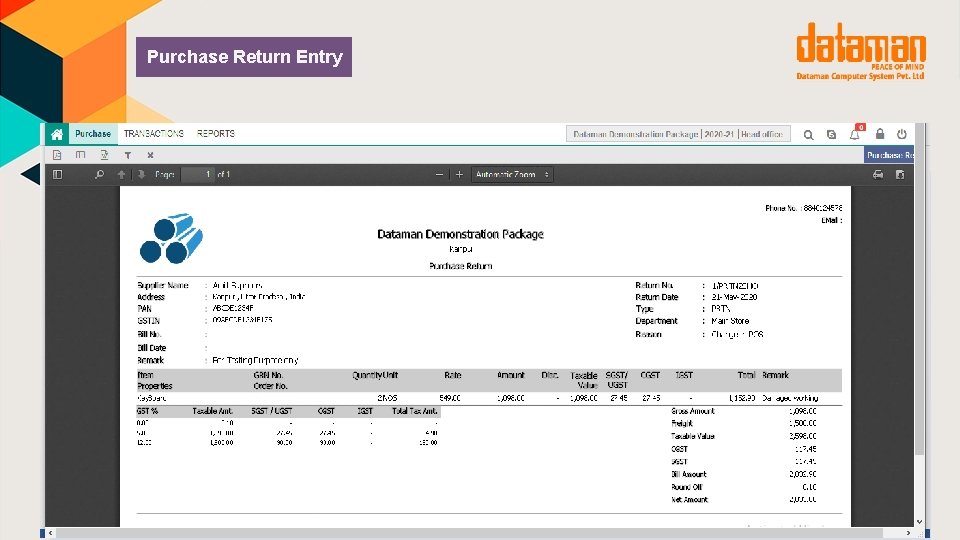Export report as PDF icon

(x=57, y=155)
